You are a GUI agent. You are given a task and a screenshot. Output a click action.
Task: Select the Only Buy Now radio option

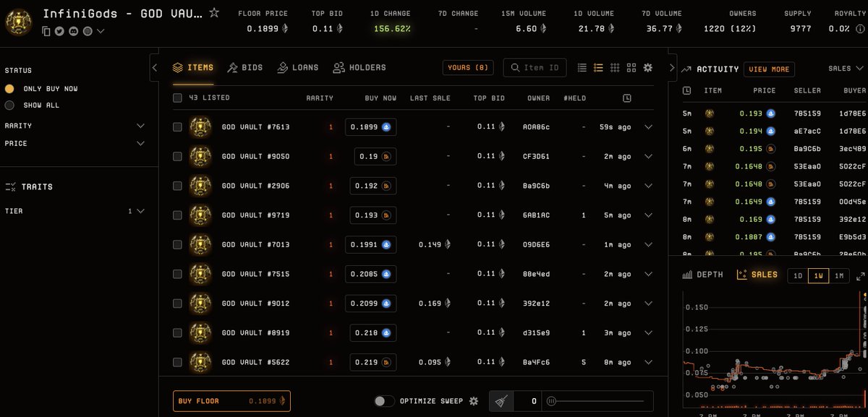[9, 89]
